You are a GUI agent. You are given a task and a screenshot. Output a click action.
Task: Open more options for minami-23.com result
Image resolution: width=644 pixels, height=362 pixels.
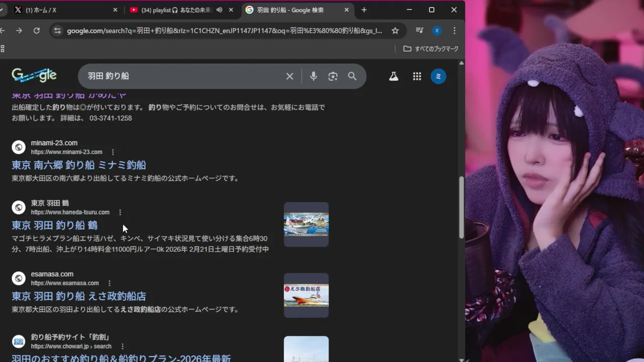point(113,152)
